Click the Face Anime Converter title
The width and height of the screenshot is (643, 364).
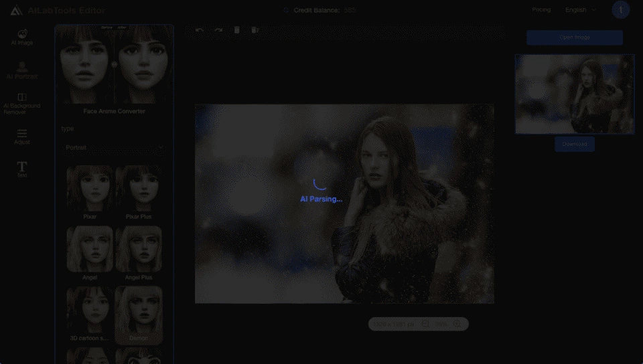[114, 111]
